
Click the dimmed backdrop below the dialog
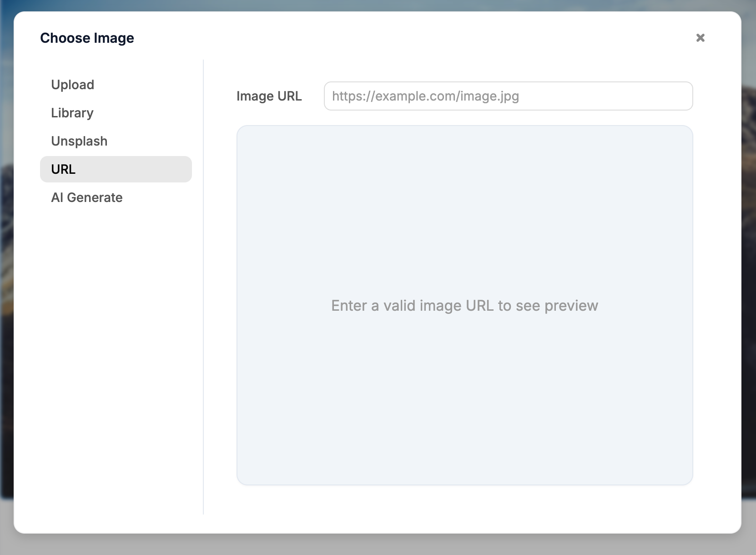378,545
